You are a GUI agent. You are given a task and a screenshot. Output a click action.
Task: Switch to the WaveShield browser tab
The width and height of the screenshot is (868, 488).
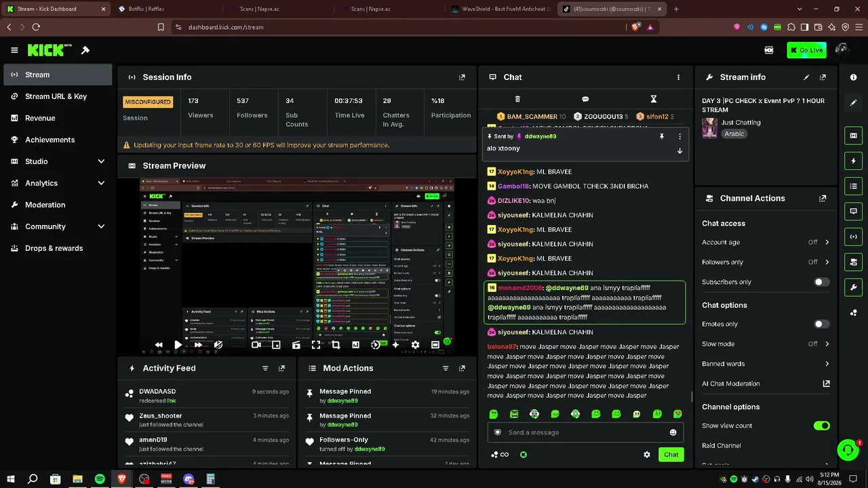point(502,9)
